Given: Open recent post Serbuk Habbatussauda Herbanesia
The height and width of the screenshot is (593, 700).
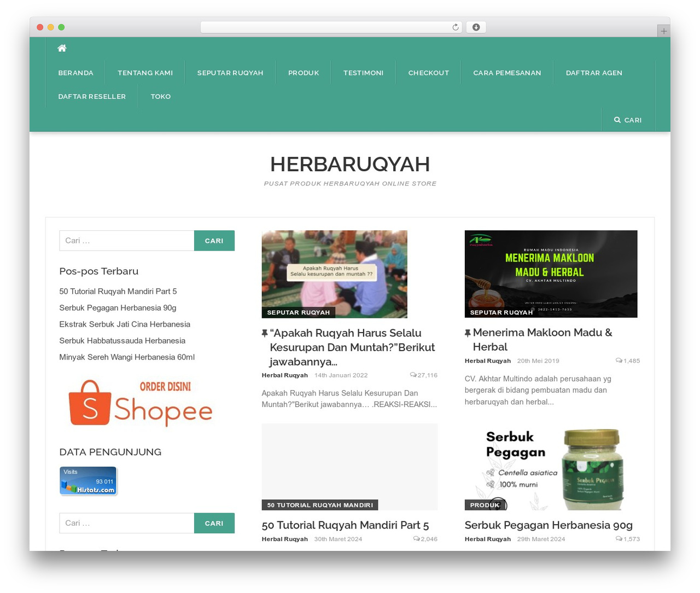Looking at the screenshot, I should (x=122, y=341).
